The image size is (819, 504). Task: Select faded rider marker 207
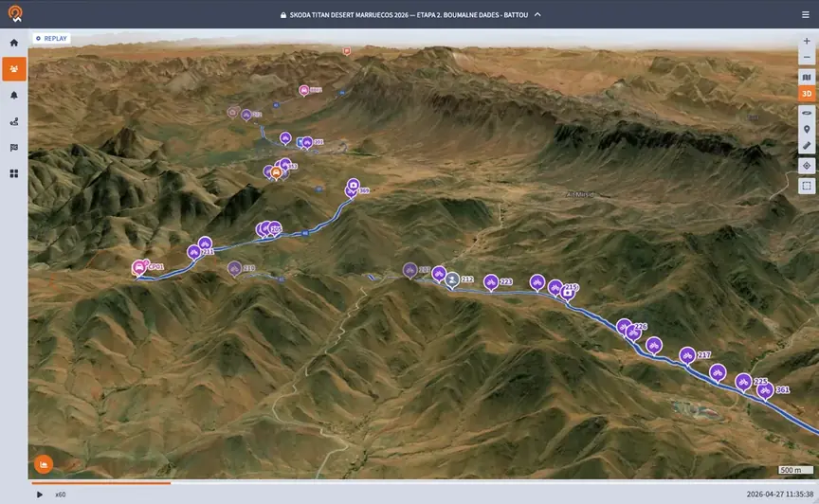point(410,270)
